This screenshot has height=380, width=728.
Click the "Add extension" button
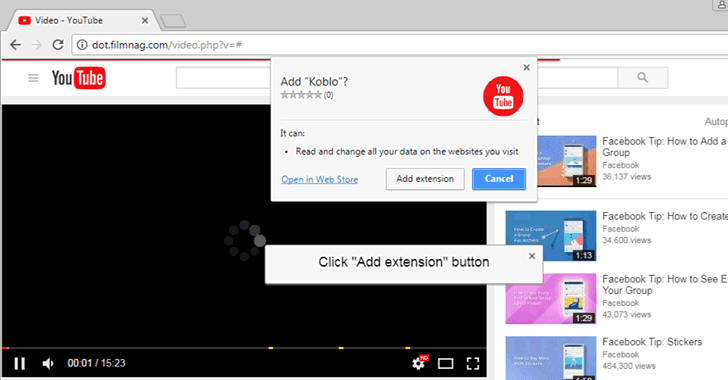425,179
